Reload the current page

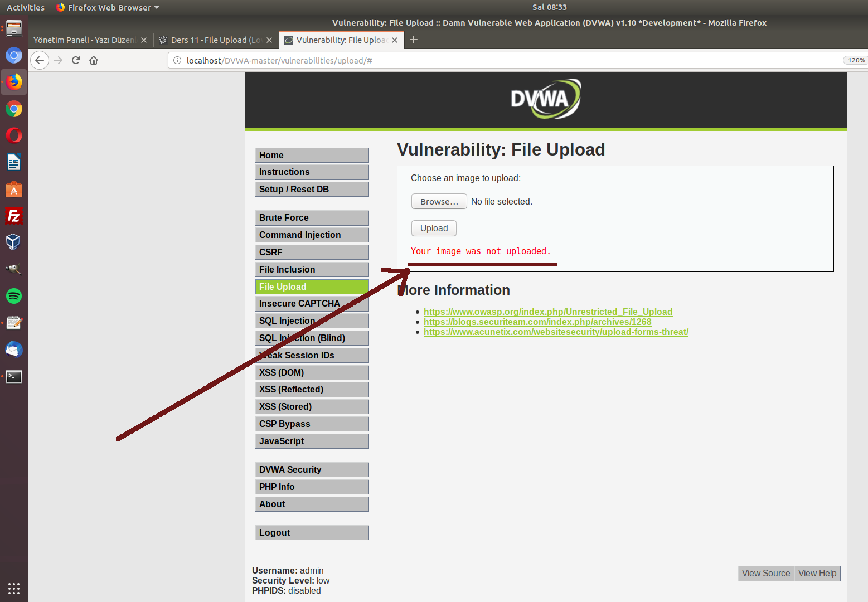click(76, 60)
